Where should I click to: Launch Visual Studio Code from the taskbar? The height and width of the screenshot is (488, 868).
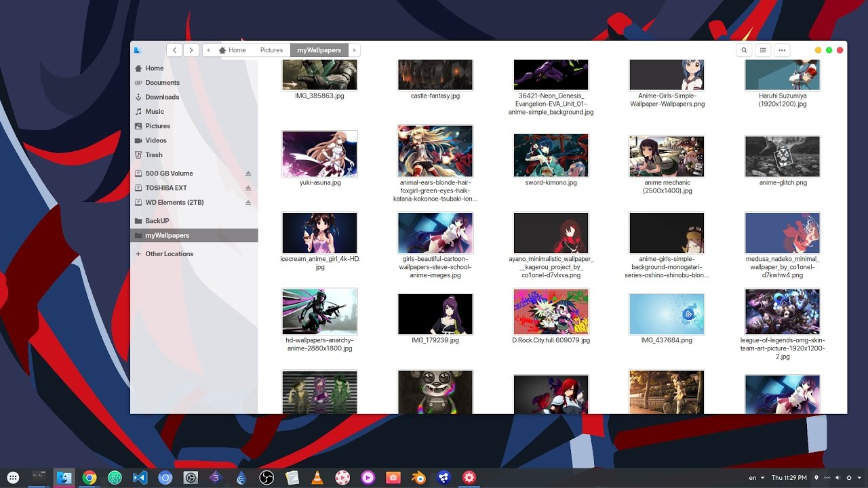click(x=140, y=478)
